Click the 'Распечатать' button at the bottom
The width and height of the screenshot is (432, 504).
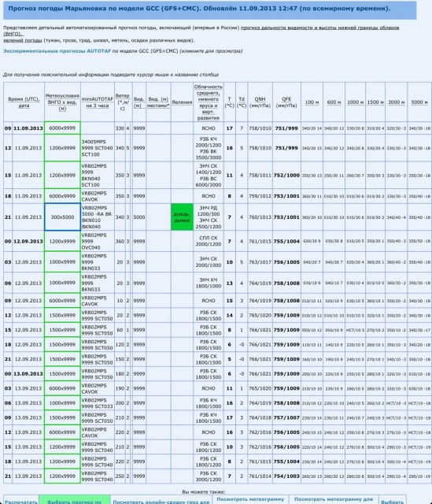click(21, 502)
